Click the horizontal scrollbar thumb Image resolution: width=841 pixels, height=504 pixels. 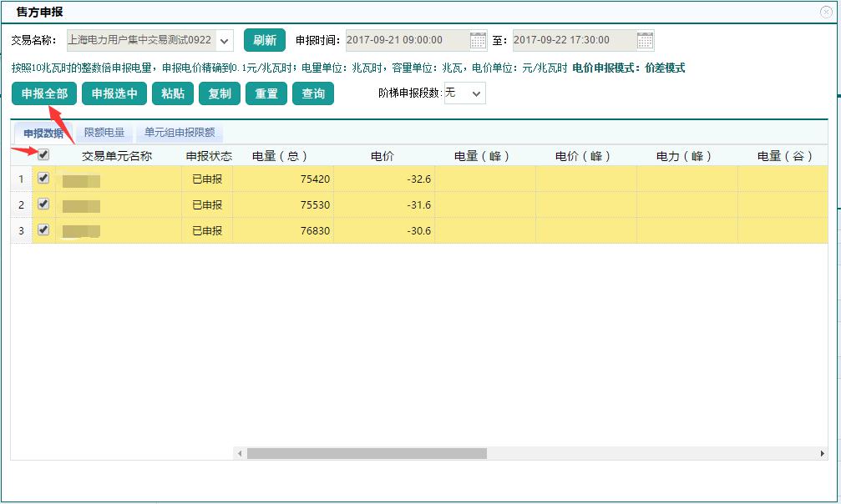click(x=366, y=453)
